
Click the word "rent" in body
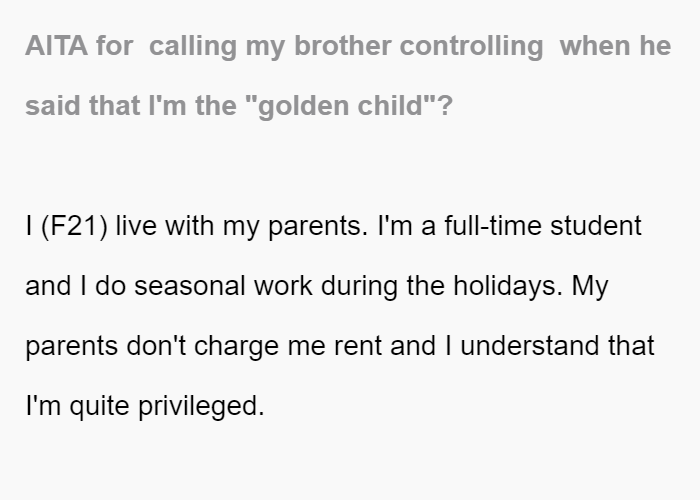coord(358,346)
